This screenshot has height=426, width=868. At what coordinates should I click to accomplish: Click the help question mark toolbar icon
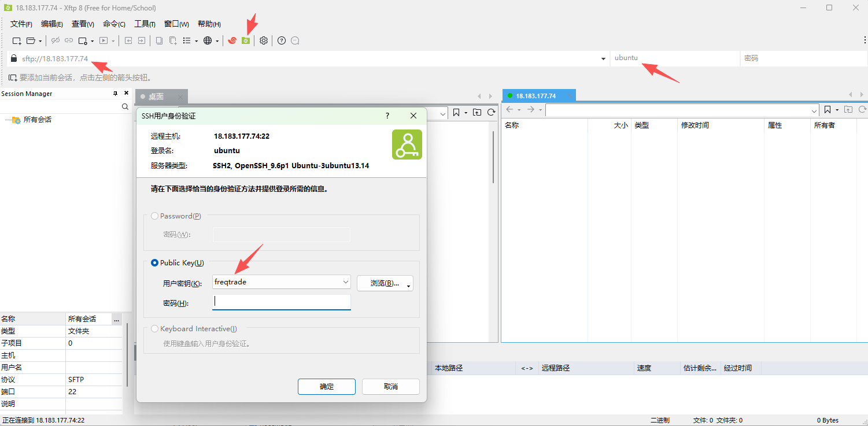click(x=282, y=40)
